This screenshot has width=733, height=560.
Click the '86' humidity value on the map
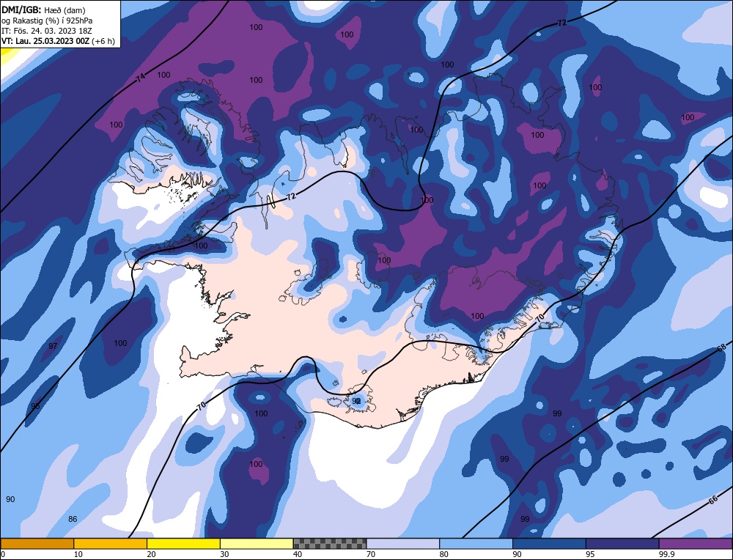click(73, 519)
